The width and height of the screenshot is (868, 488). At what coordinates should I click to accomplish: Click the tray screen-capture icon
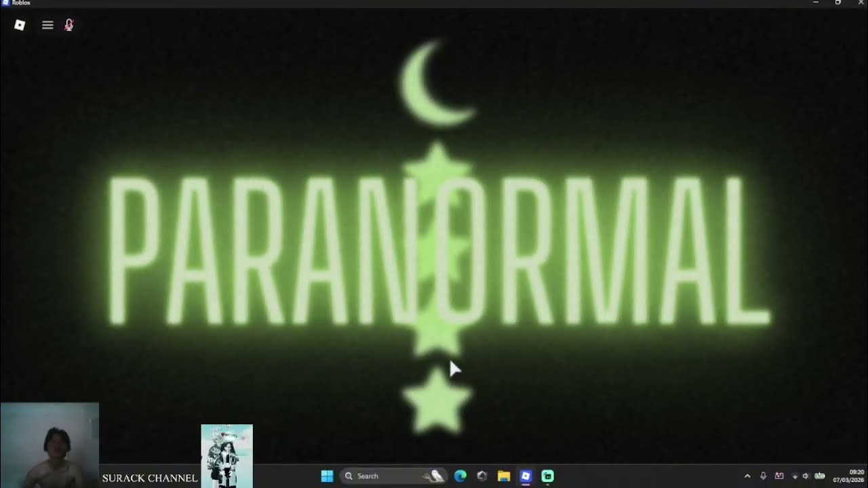pos(778,476)
